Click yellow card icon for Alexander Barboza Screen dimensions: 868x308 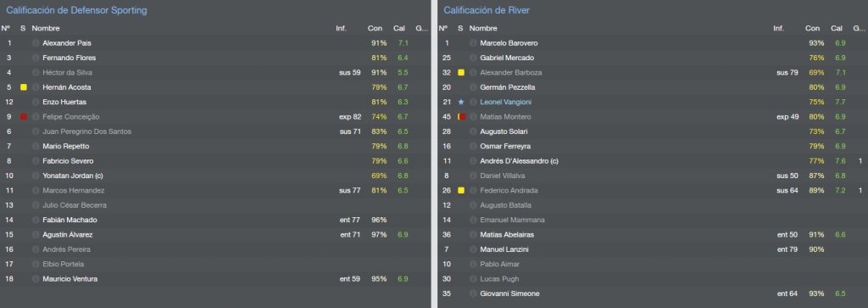[x=460, y=73]
